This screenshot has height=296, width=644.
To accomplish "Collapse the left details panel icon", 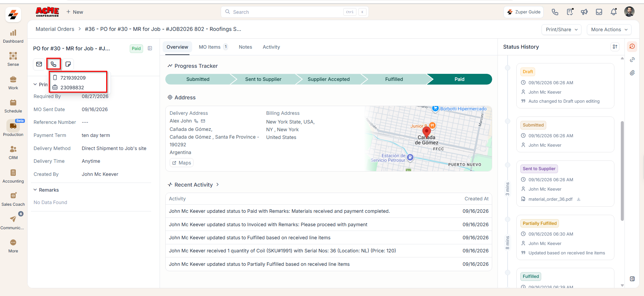I will (150, 48).
